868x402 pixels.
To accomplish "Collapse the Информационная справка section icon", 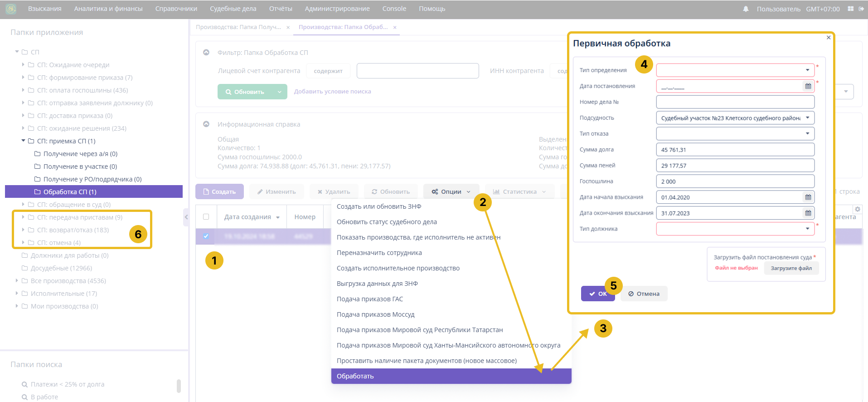I will [x=206, y=124].
